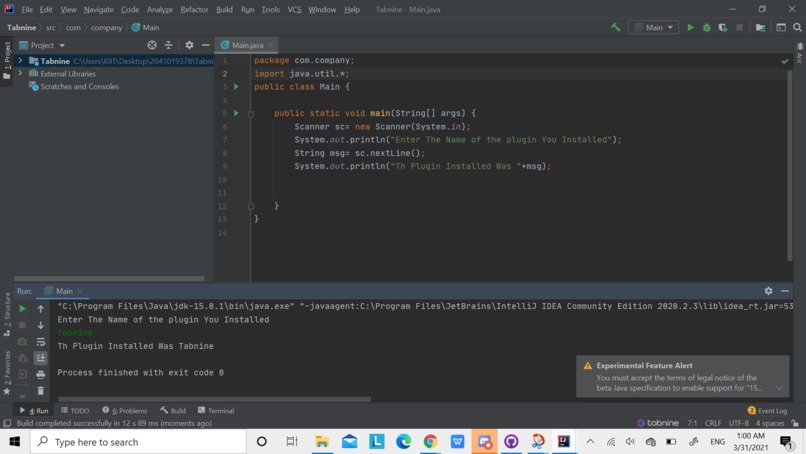Open 4 spaces indent selector
This screenshot has height=454, width=806.
click(770, 423)
